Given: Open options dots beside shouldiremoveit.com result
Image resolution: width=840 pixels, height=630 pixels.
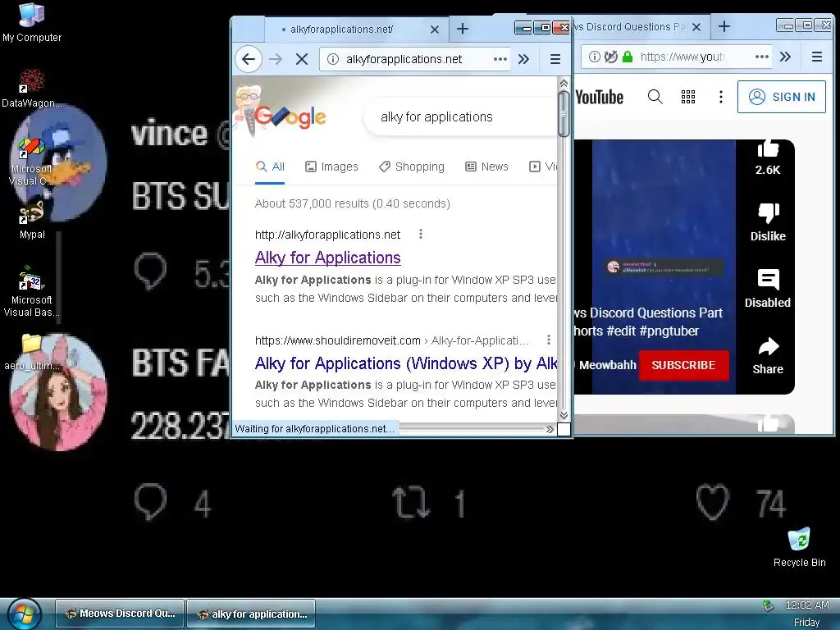Looking at the screenshot, I should [549, 340].
